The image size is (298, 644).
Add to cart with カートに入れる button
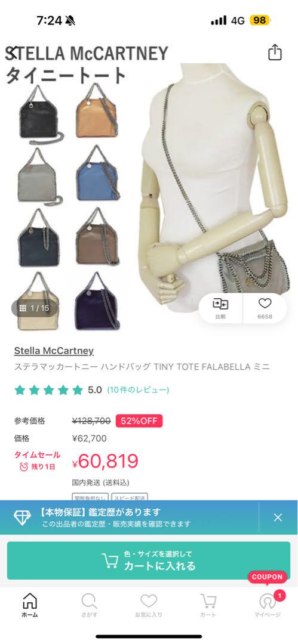[x=149, y=560]
